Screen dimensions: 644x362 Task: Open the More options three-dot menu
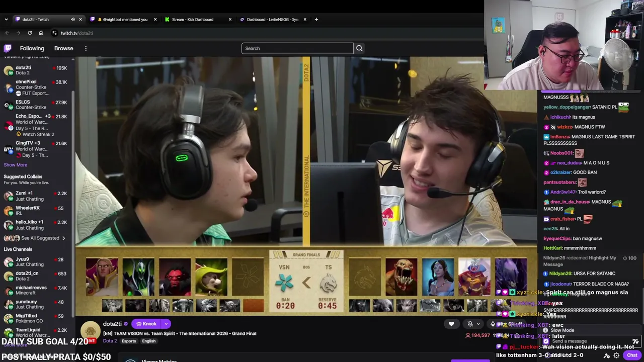click(86, 48)
